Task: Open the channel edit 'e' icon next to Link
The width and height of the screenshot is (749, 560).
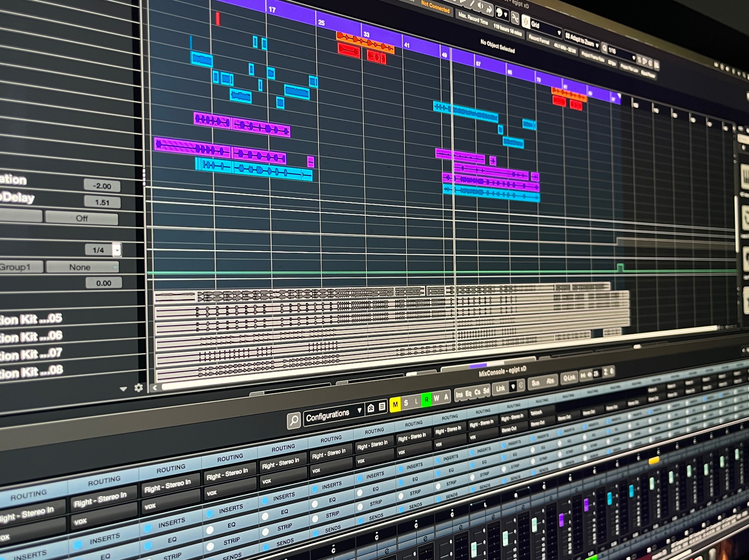Action: (521, 385)
